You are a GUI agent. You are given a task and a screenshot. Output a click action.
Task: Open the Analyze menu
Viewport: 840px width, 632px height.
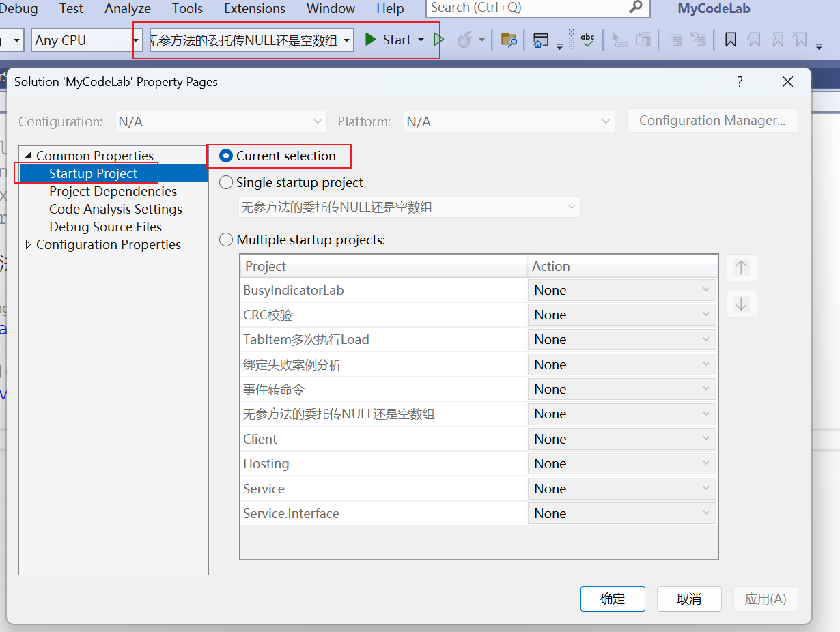pyautogui.click(x=128, y=8)
